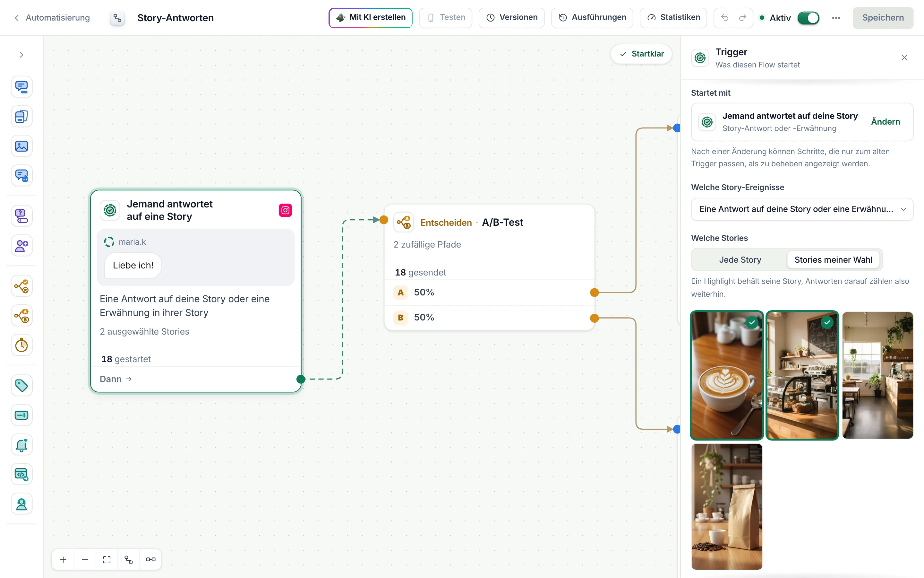Click the undo arrow
The height and width of the screenshot is (578, 924).
(x=725, y=18)
